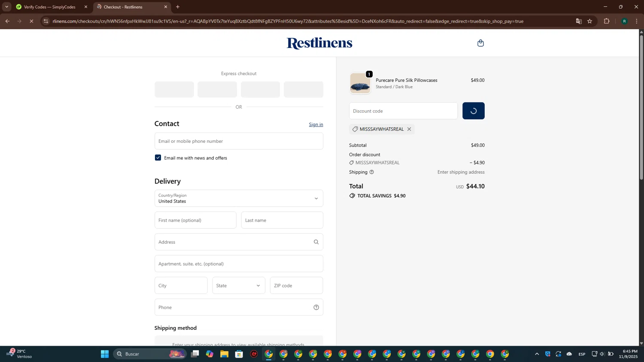The width and height of the screenshot is (644, 362).
Task: Open tab search dropdown arrow
Action: 7,7
